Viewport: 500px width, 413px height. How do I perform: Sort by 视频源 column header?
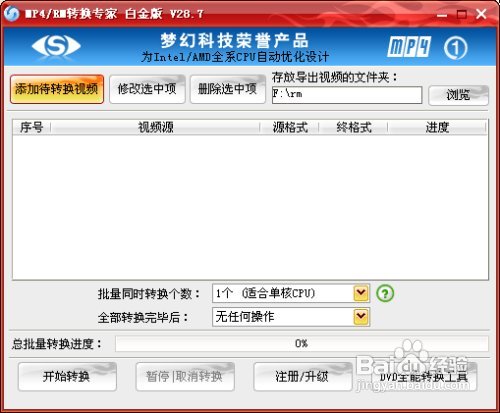[155, 127]
